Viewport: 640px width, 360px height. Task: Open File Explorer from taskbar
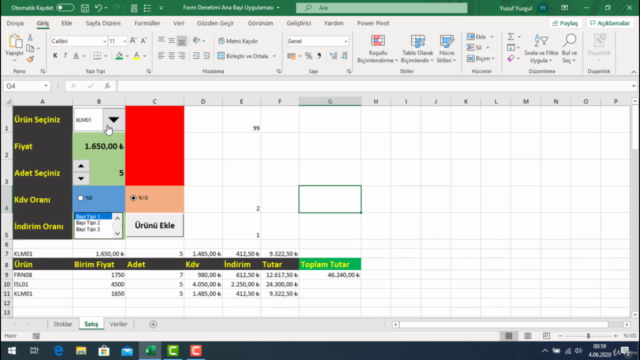tap(81, 351)
